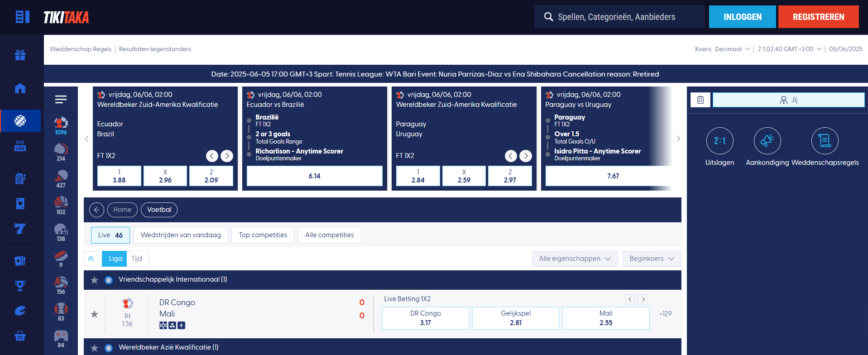Go back with the breadcrumb arrow
Viewport: 868px width, 355px height.
[x=96, y=210]
